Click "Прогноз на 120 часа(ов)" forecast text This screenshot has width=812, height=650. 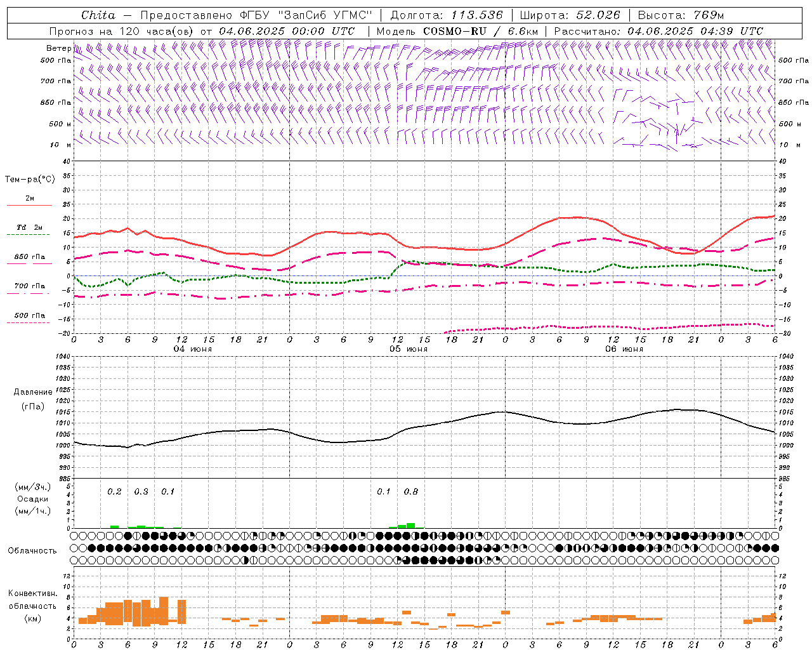point(121,31)
